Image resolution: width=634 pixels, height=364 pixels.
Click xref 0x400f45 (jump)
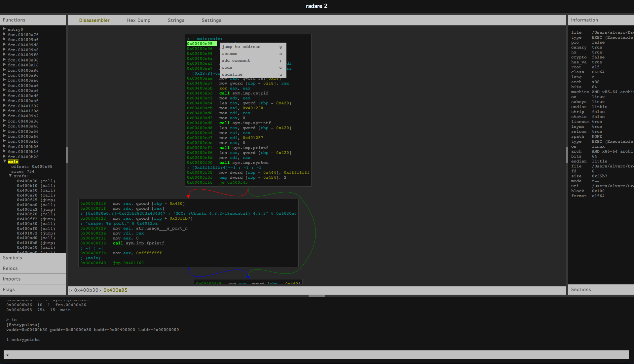[36, 200]
